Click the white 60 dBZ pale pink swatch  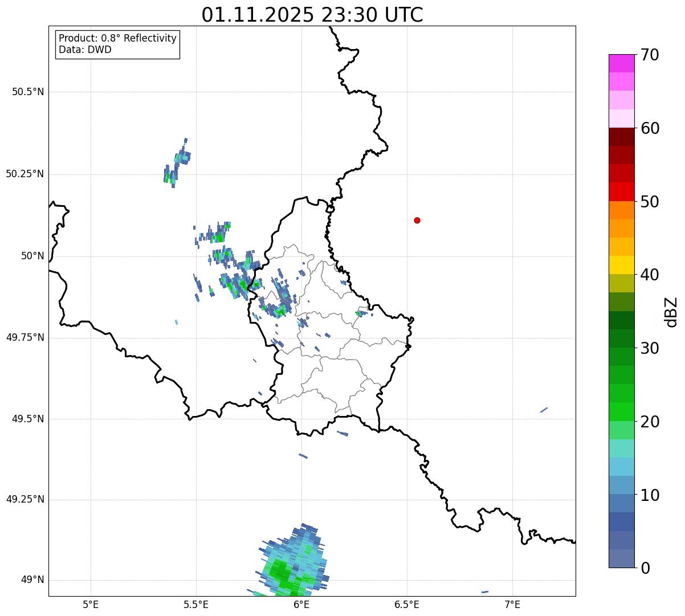coord(621,119)
